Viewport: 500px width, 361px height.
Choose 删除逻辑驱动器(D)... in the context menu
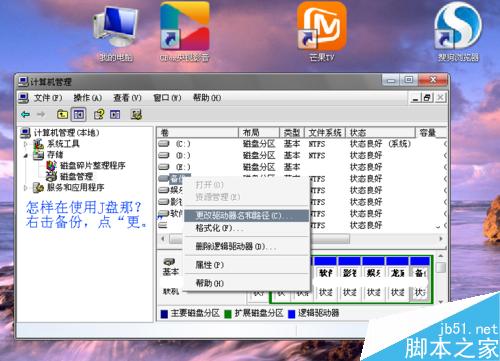click(246, 247)
